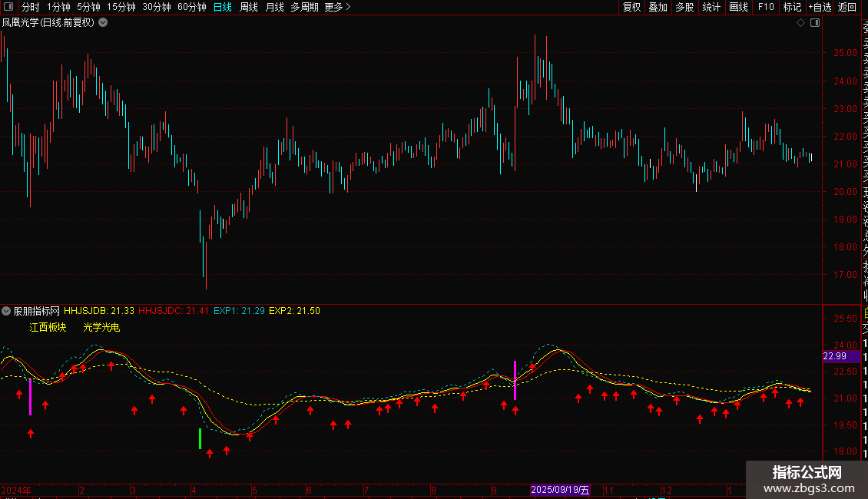The height and width of the screenshot is (499, 868).
Task: Select the 1分钟 period tab
Action: (x=58, y=7)
